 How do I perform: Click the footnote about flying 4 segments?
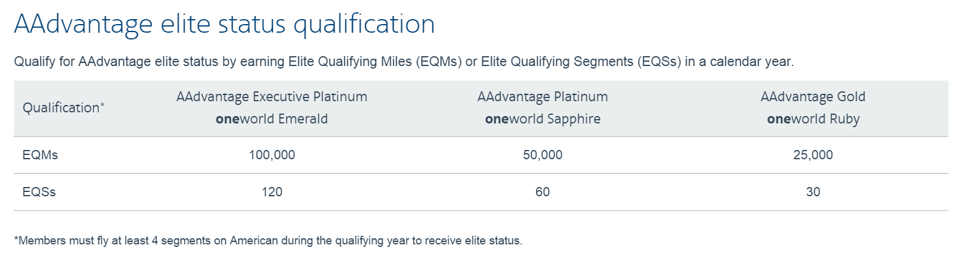coord(268,241)
